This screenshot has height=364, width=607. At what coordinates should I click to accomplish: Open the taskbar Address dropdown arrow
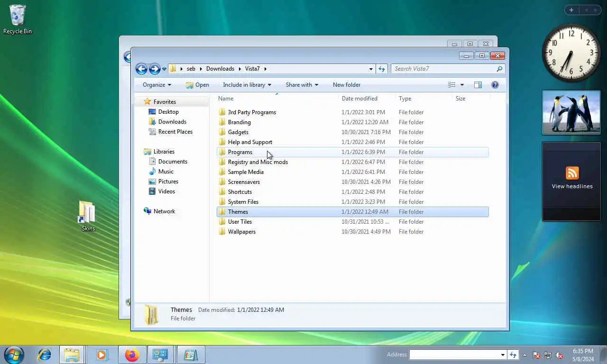point(503,355)
